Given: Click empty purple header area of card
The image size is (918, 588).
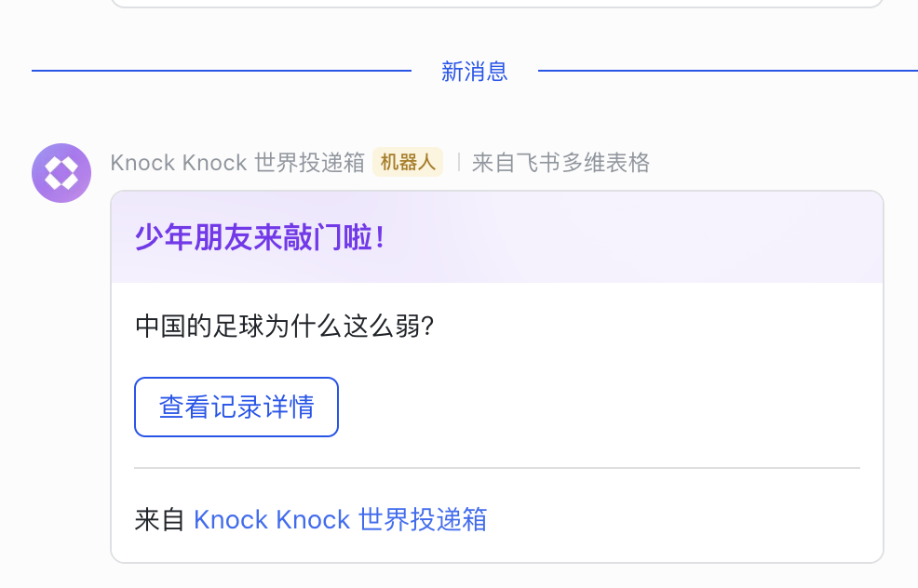Looking at the screenshot, I should 632,237.
